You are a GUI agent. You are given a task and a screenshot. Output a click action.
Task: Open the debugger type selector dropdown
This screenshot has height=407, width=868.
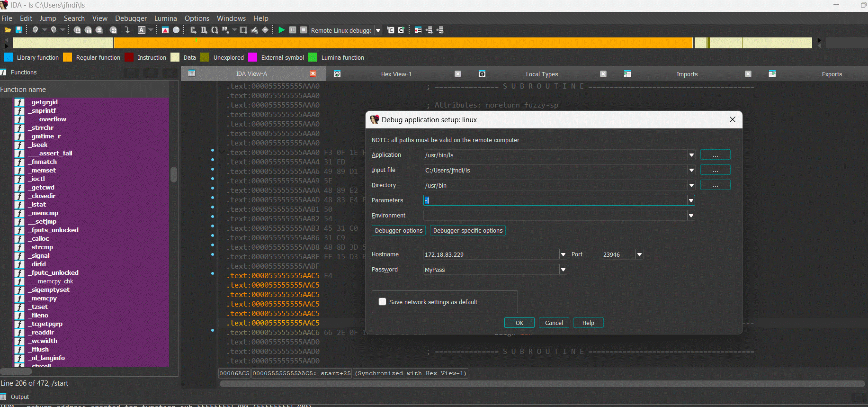tap(378, 30)
